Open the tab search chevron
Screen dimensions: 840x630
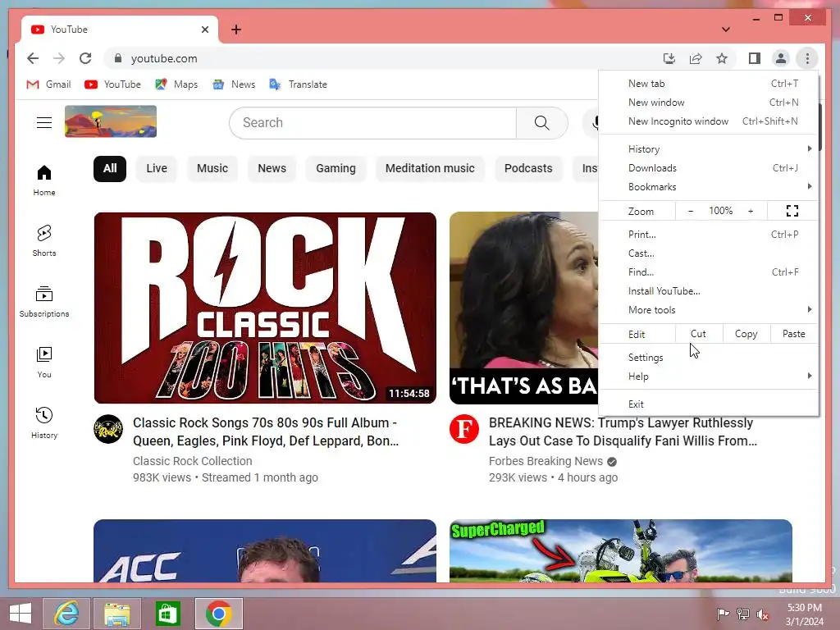(726, 30)
